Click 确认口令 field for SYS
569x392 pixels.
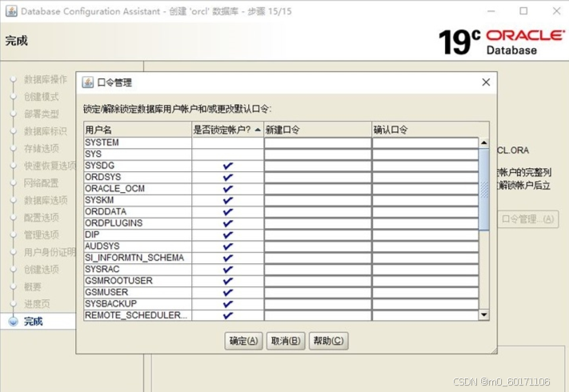[425, 154]
